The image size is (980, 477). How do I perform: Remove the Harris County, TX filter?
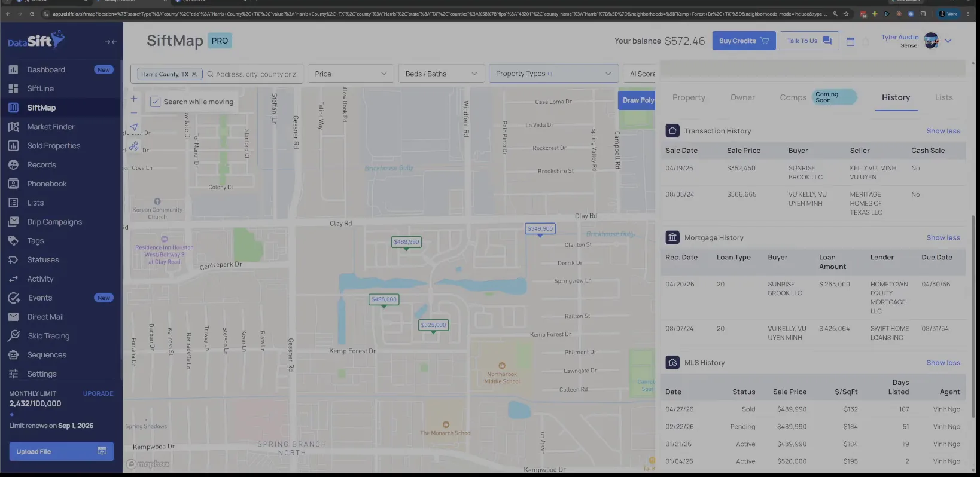[194, 74]
